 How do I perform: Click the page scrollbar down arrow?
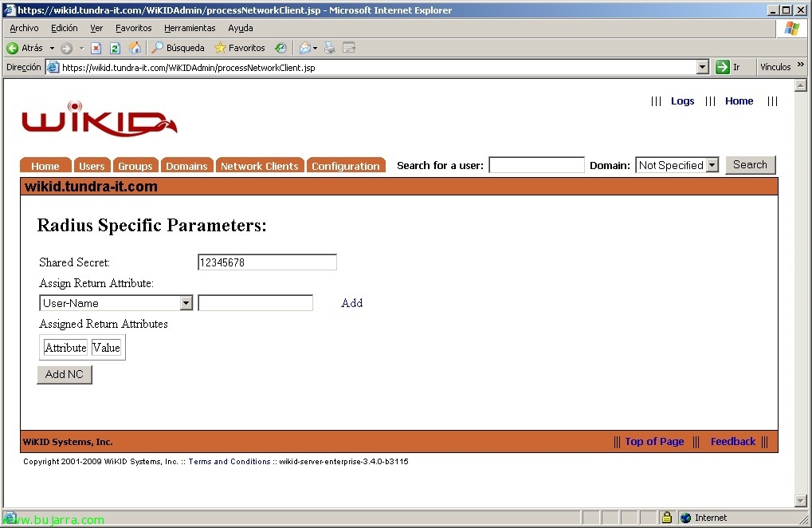pos(801,501)
